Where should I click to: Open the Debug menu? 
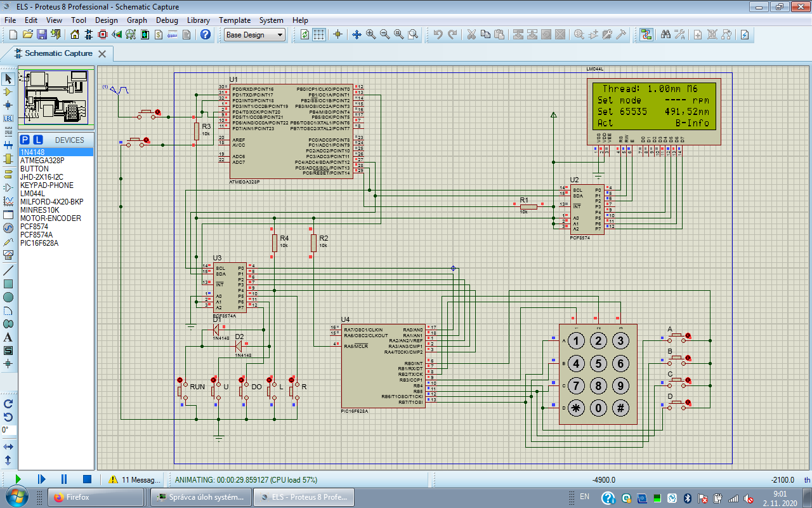(167, 20)
